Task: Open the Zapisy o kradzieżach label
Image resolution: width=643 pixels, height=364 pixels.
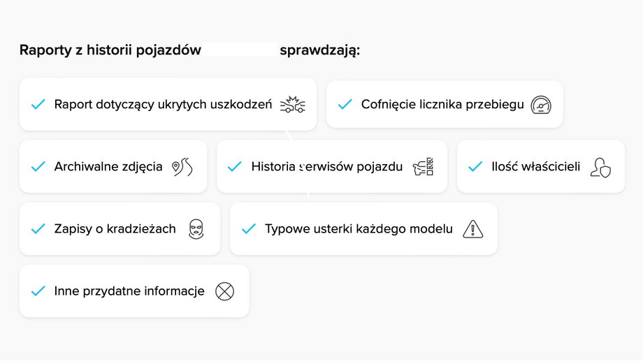Action: coord(115,229)
